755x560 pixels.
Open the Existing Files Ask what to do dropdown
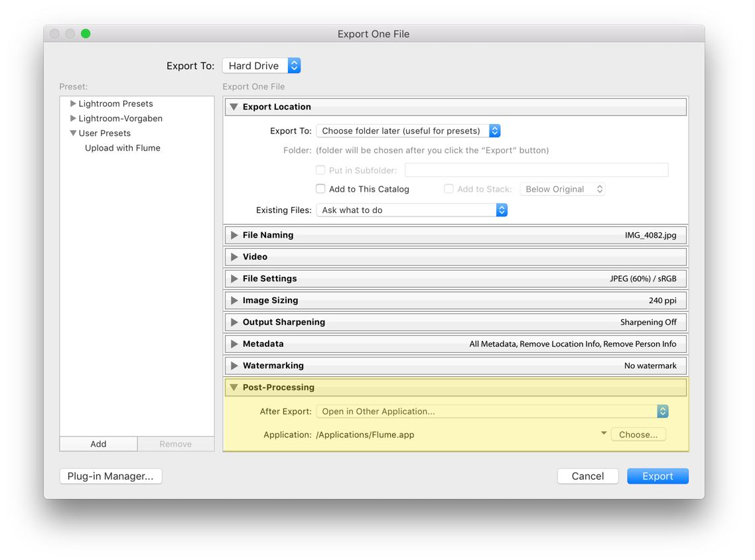click(x=412, y=210)
